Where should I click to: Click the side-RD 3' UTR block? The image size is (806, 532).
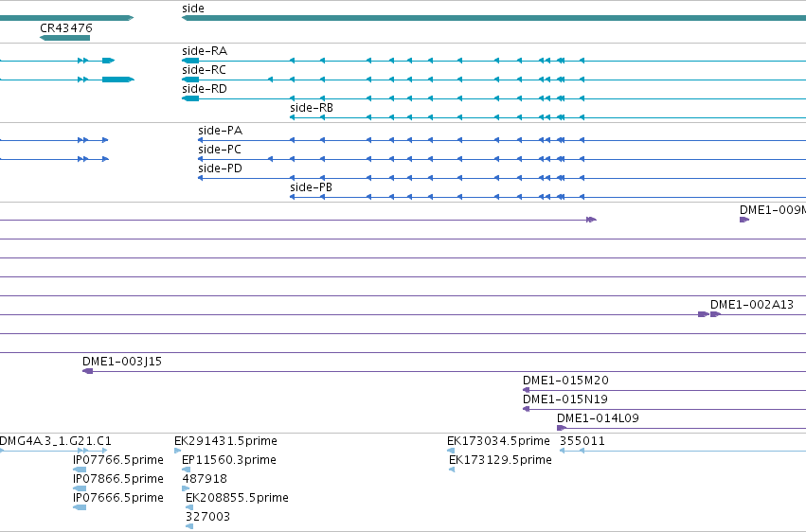[190, 98]
